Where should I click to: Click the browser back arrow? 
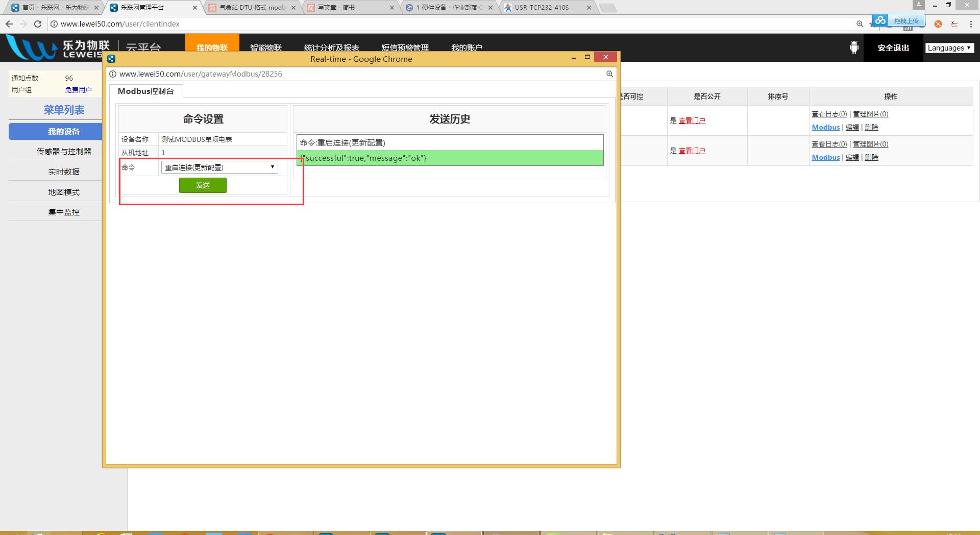click(9, 24)
